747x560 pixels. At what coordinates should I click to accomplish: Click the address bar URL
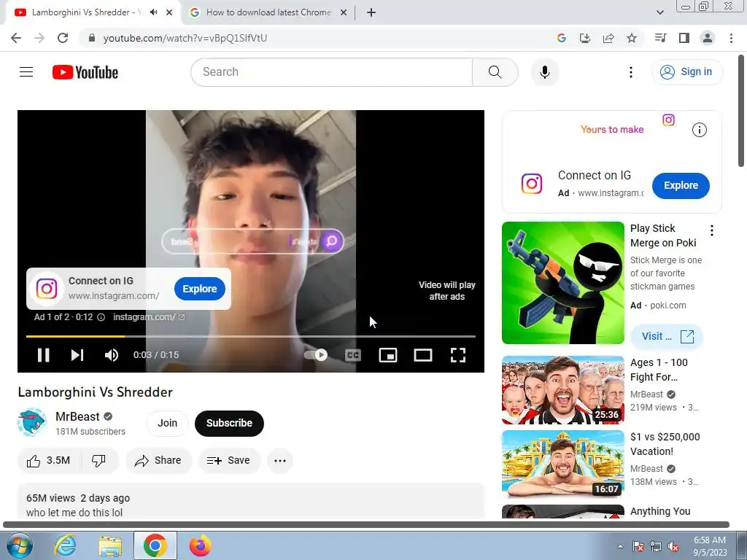(185, 38)
